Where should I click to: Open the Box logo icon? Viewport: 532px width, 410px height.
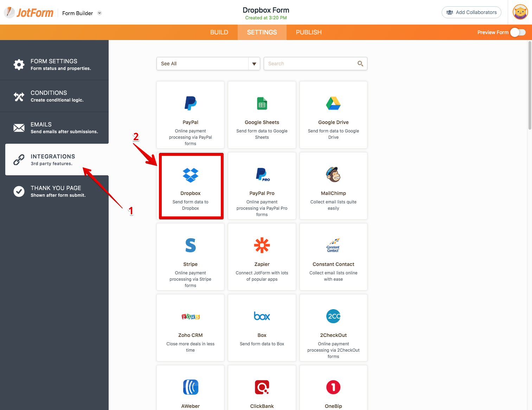pos(262,316)
